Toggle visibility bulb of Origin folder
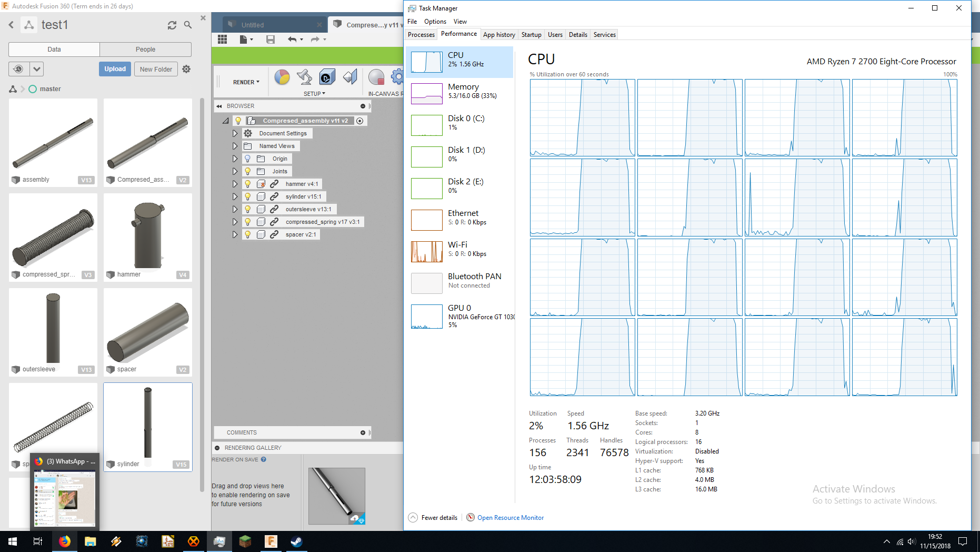The height and width of the screenshot is (552, 980). click(248, 159)
